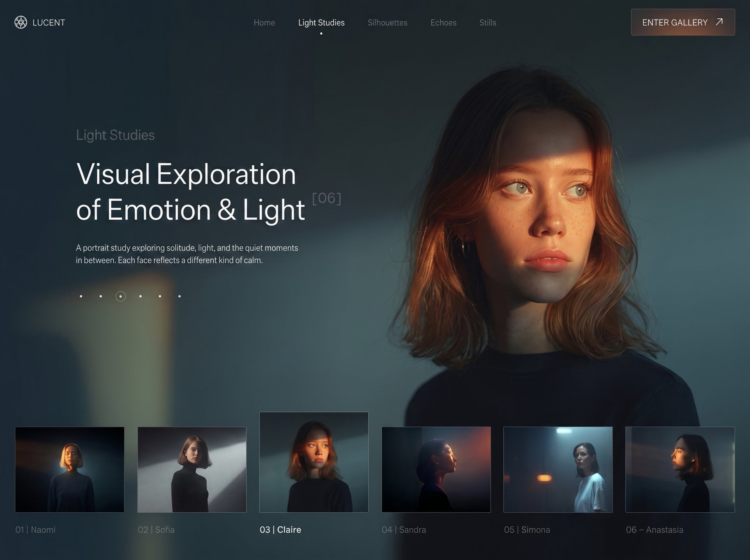Go to the Home menu item
The height and width of the screenshot is (560, 750).
[264, 23]
